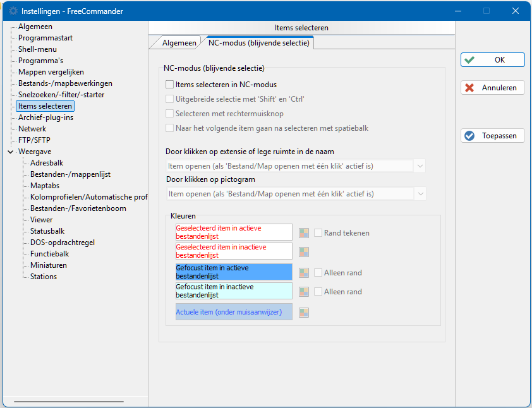Toggle the Rand tekenen checkbox

pos(318,233)
